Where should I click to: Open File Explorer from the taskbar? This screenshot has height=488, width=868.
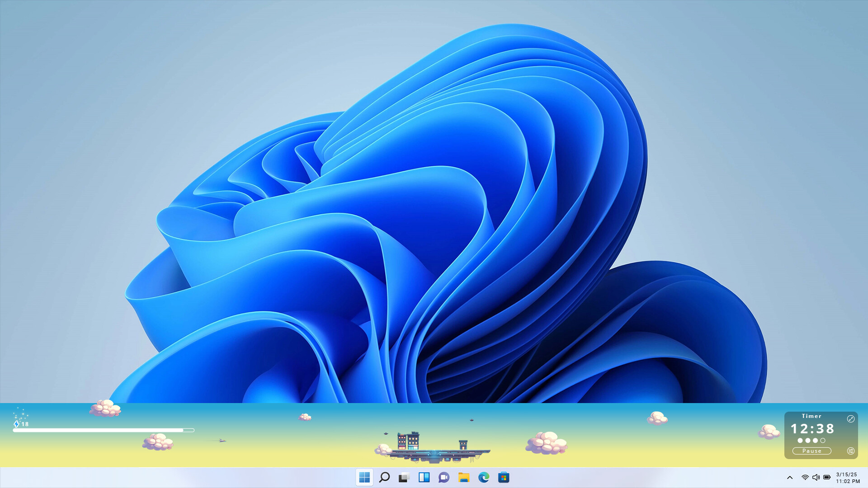pos(463,477)
